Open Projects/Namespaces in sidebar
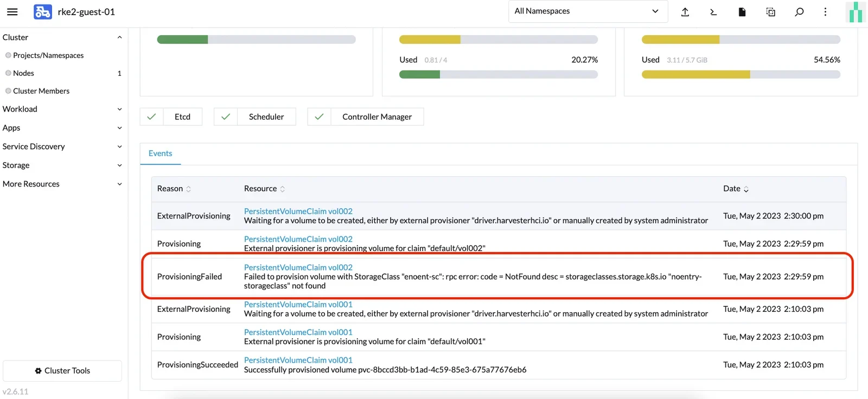Image resolution: width=868 pixels, height=399 pixels. [x=48, y=55]
